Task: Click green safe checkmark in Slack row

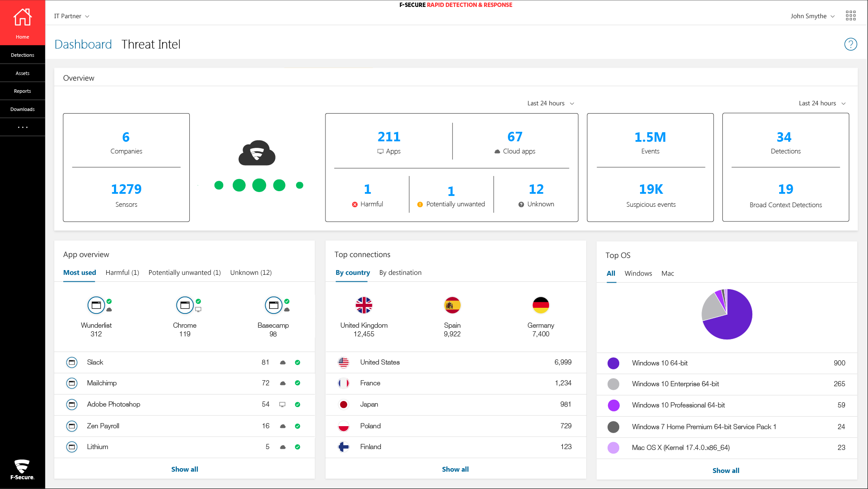Action: click(x=298, y=362)
